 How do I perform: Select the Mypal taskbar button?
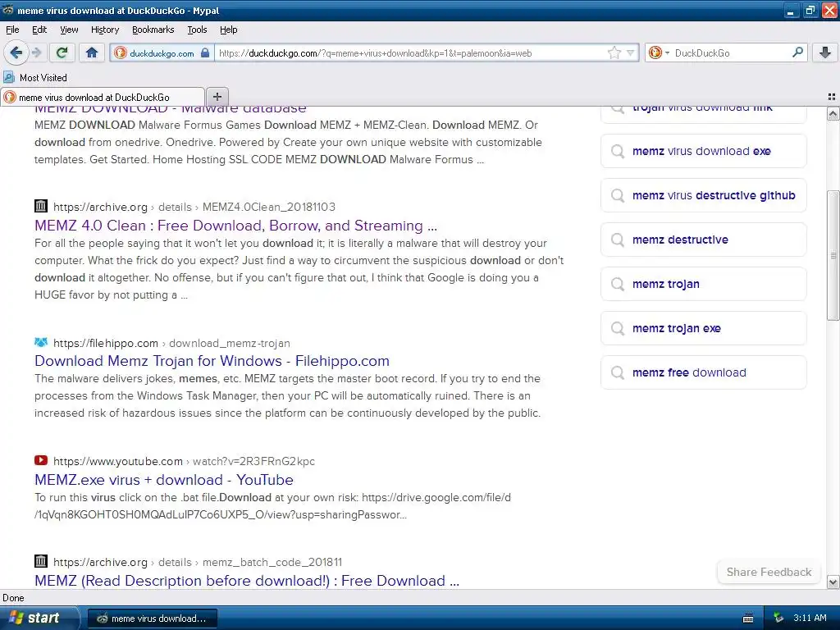click(x=152, y=619)
